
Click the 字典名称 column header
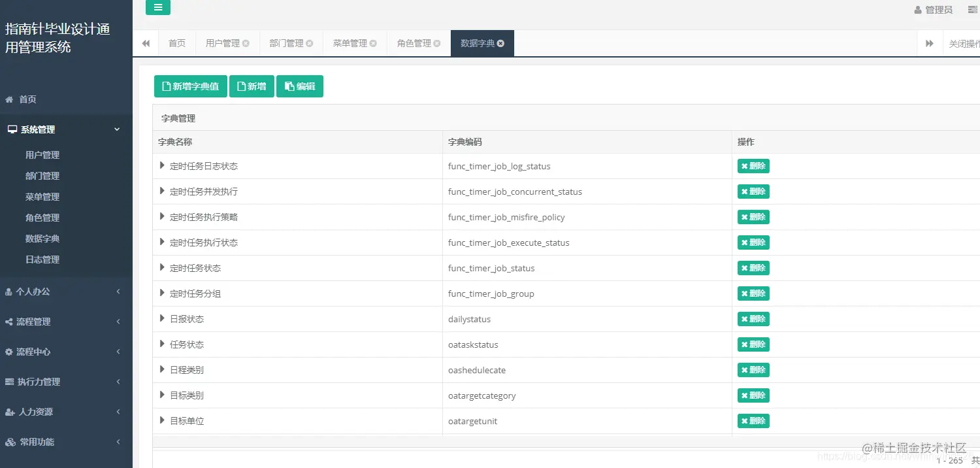click(297, 142)
